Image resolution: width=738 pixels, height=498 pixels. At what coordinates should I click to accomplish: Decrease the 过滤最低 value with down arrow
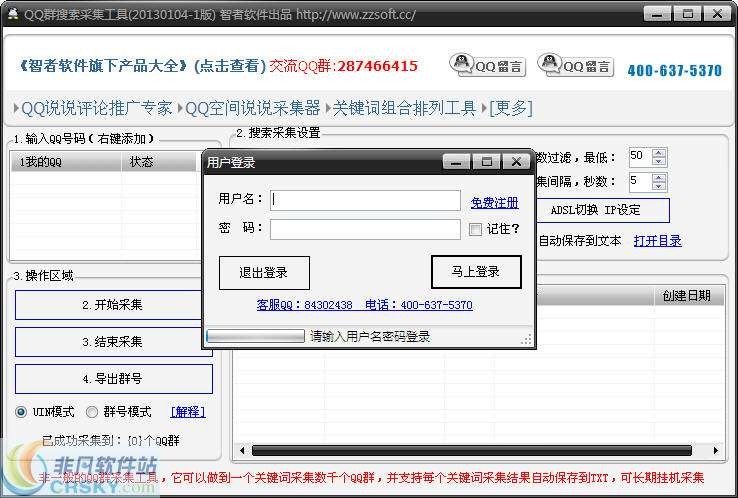(x=659, y=161)
